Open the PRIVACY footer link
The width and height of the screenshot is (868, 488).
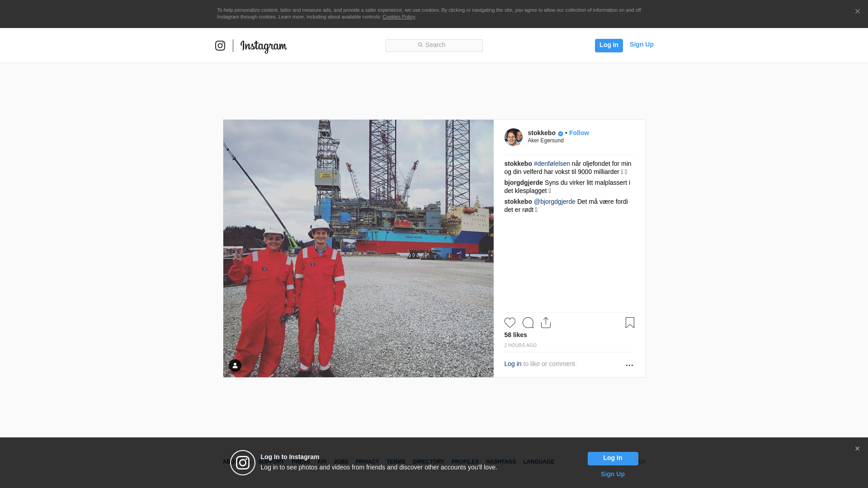point(367,462)
